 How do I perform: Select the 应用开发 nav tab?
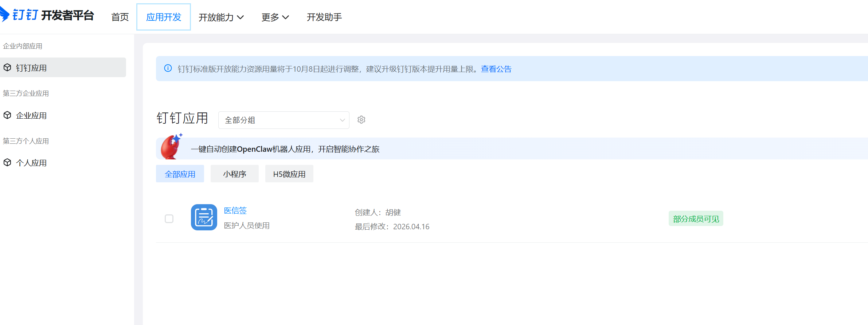coord(164,17)
